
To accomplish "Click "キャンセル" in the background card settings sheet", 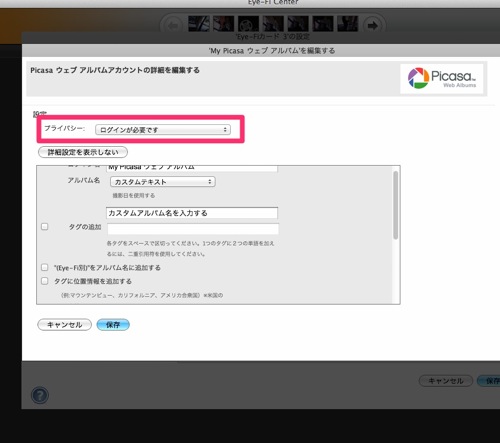I will [x=446, y=381].
